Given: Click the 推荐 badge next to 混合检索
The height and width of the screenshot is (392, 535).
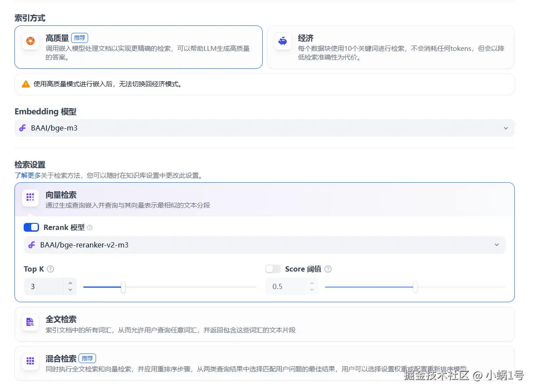Looking at the screenshot, I should (x=87, y=358).
